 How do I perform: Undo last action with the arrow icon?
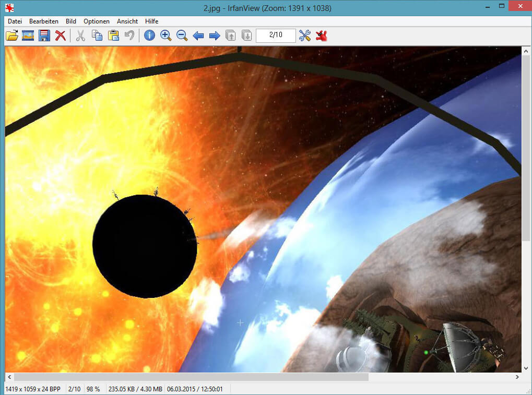click(x=129, y=35)
